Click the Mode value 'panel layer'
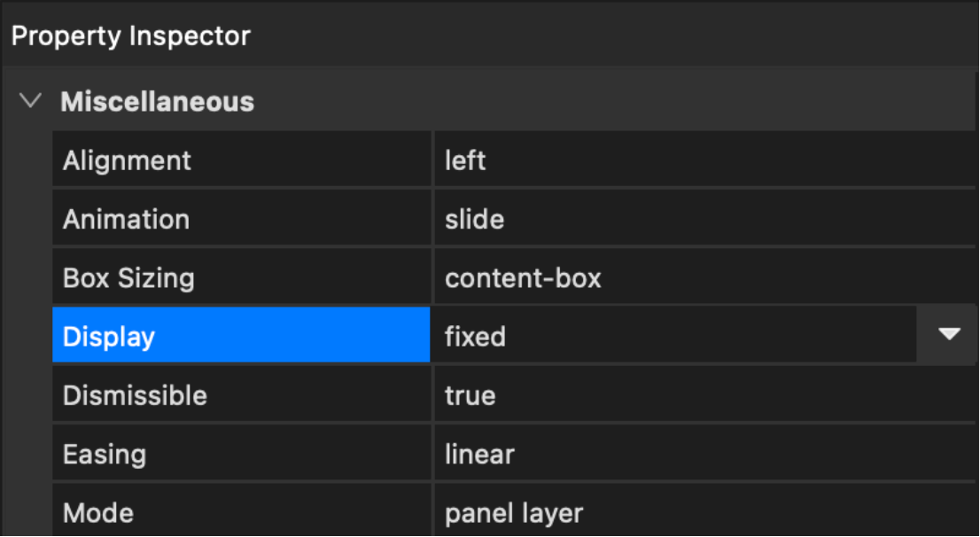Image resolution: width=980 pixels, height=537 pixels. coord(514,513)
